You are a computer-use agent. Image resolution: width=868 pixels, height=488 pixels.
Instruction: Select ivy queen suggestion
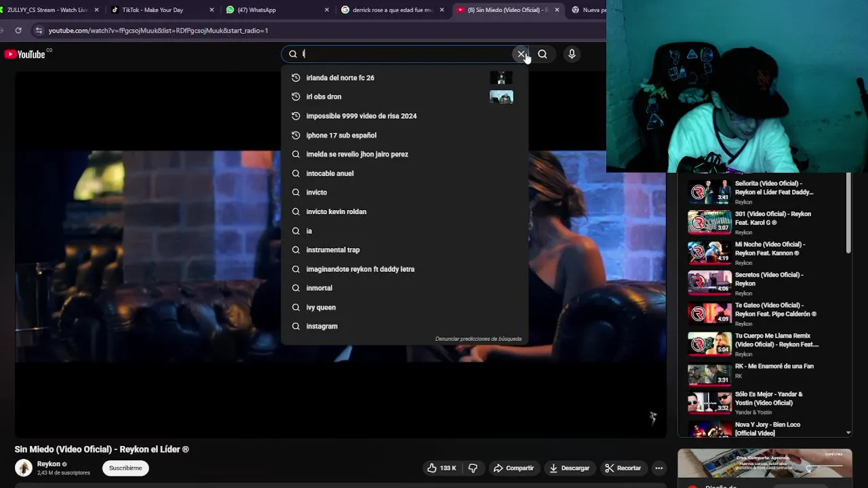405,307
